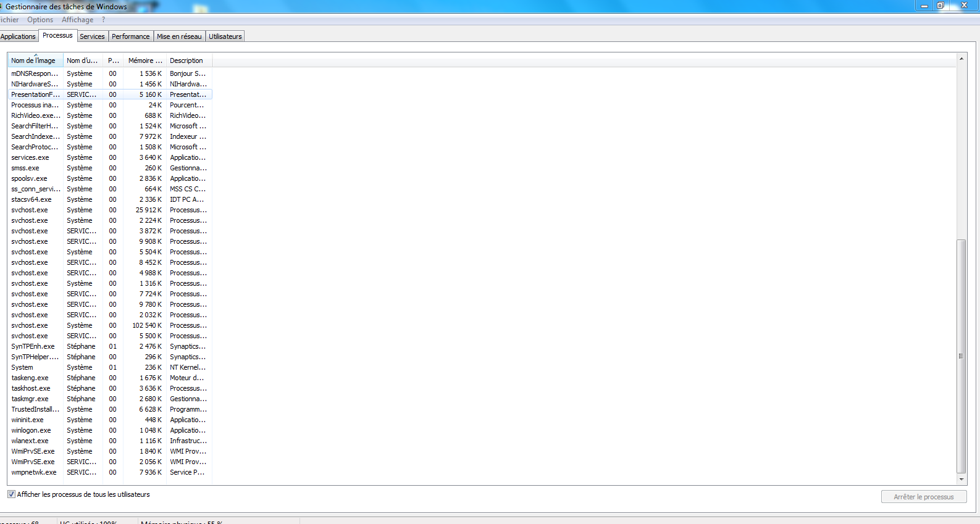Select the Processus ina... row
This screenshot has width=980, height=524.
(x=110, y=105)
